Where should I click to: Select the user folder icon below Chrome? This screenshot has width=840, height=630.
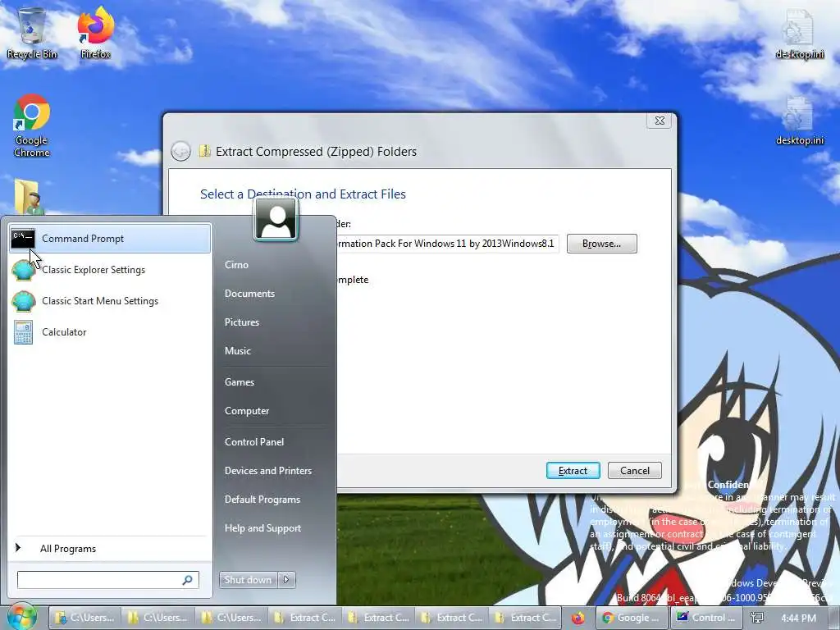tap(28, 197)
